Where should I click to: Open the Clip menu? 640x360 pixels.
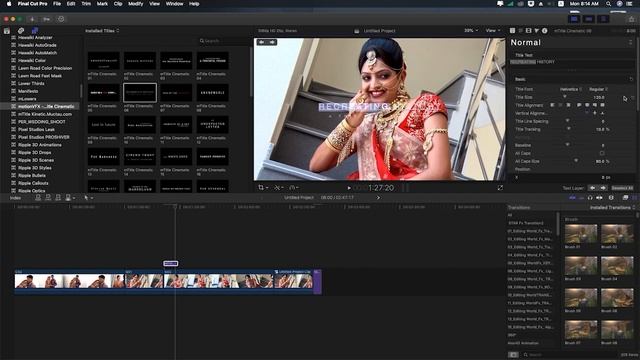(118, 4)
